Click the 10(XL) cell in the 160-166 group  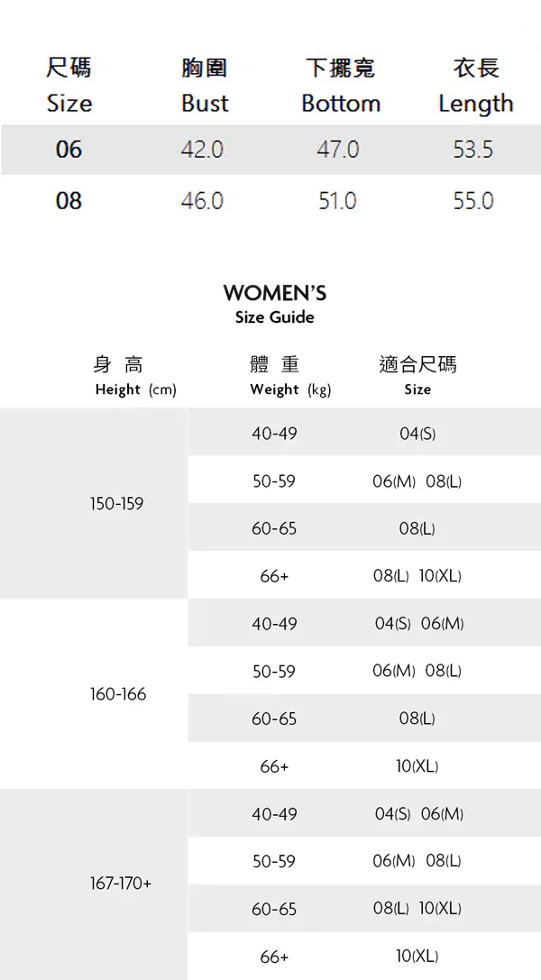tap(417, 766)
